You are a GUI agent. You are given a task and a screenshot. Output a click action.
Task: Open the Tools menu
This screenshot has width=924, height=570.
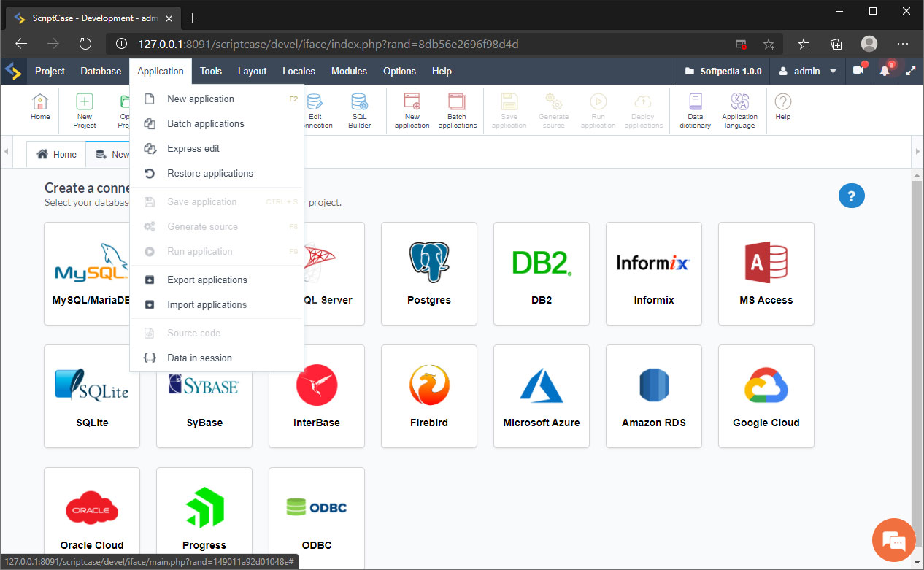pyautogui.click(x=211, y=71)
